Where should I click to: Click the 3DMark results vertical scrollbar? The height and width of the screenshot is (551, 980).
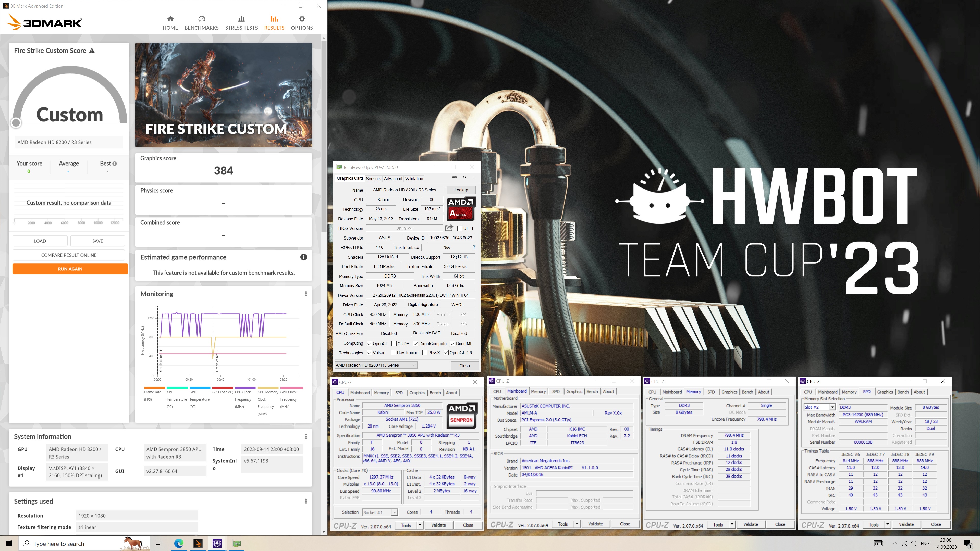324,137
